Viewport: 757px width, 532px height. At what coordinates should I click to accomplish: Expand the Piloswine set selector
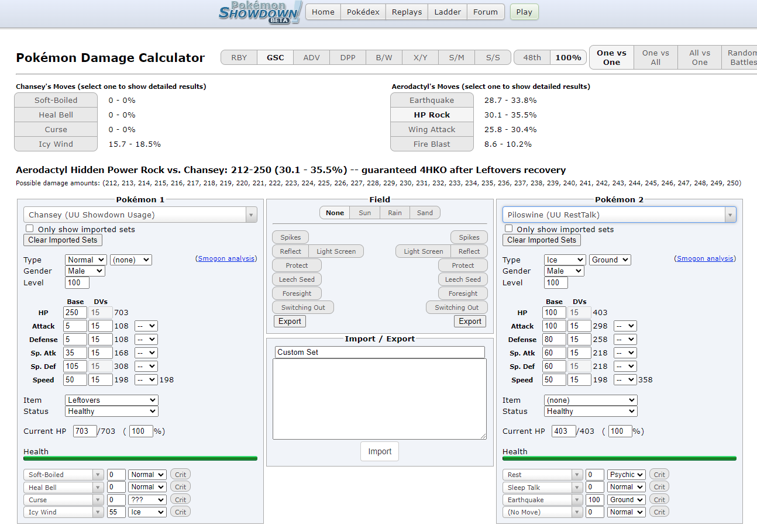pyautogui.click(x=730, y=215)
